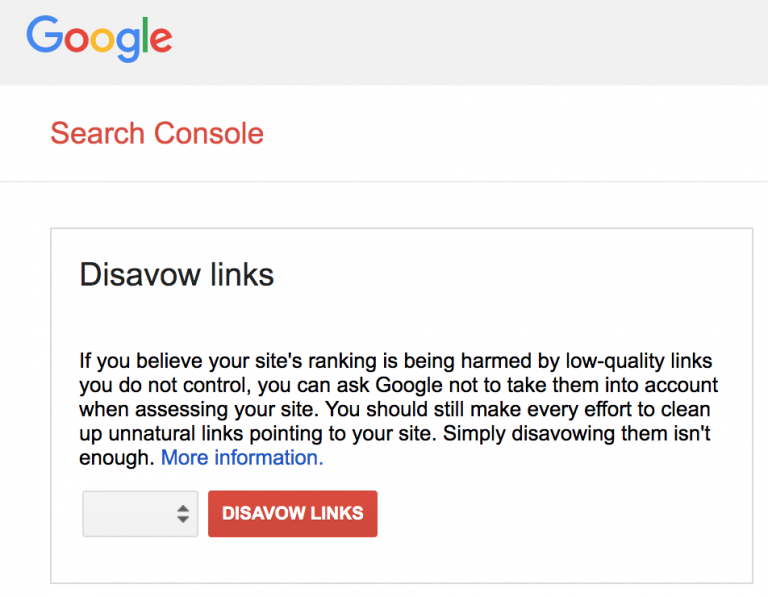Screen dimensions: 768x597
Task: Click the final red e in Google logo
Action: pos(161,40)
